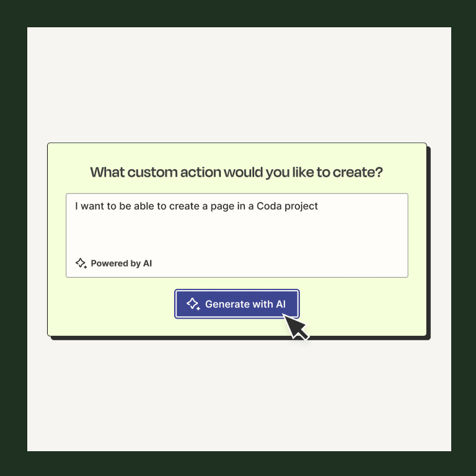Image resolution: width=476 pixels, height=476 pixels.
Task: Click the dark green outer border
Action: click(x=238, y=14)
